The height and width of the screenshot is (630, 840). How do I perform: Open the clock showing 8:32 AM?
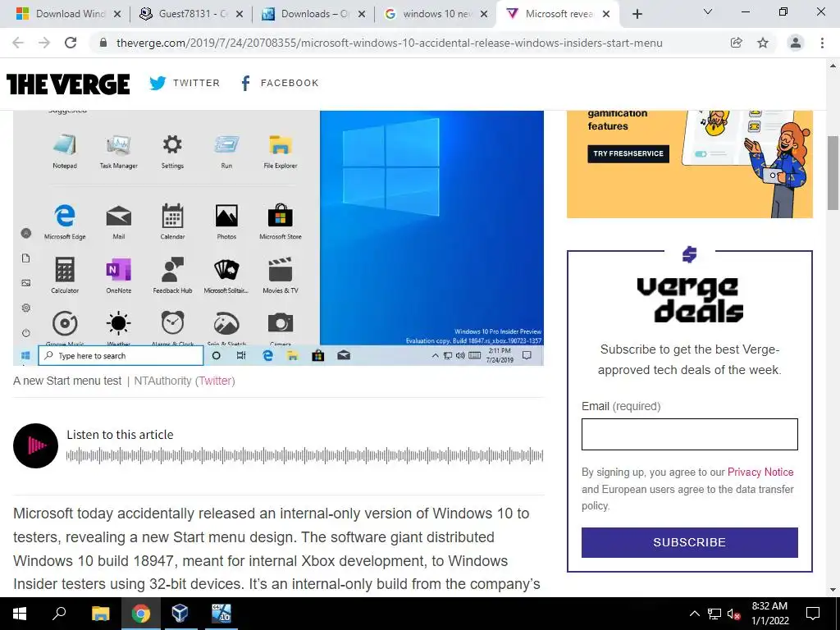(769, 614)
